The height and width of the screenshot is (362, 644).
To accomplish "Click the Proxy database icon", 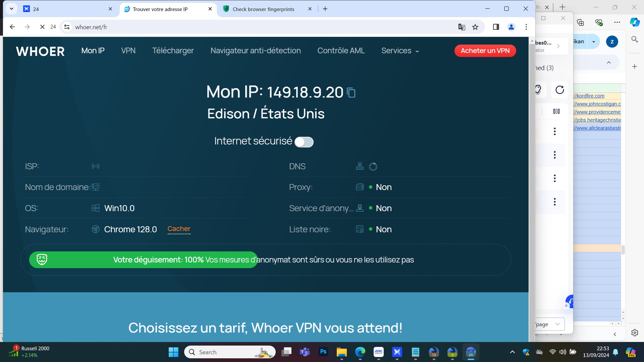I will tap(360, 187).
